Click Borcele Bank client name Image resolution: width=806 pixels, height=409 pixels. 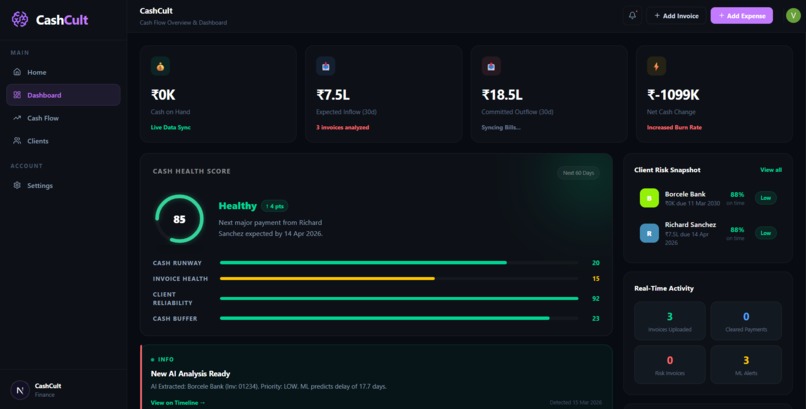click(685, 194)
